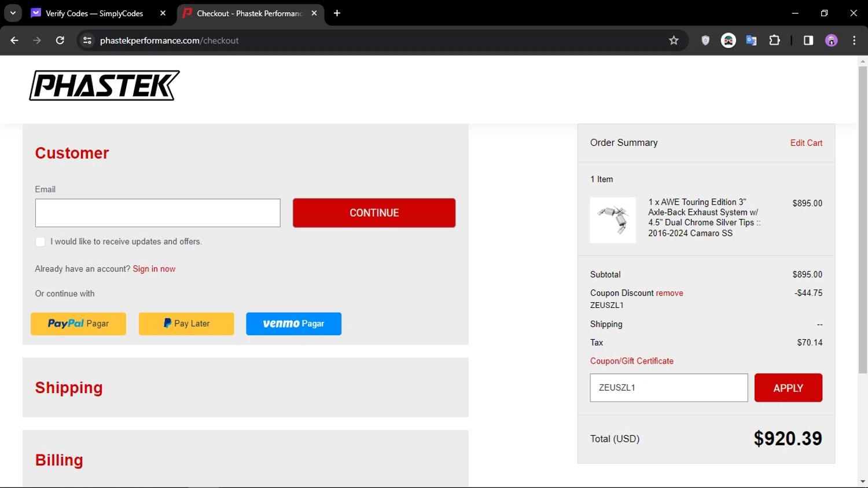Click the $920.39 total amount
The image size is (868, 488).
(788, 439)
